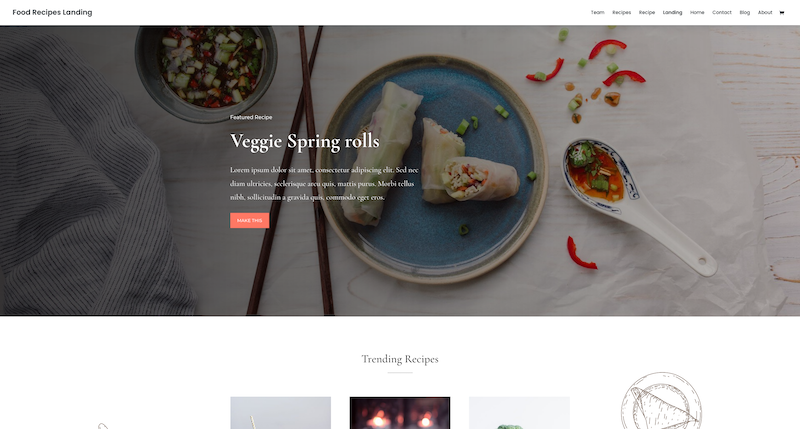Open the Contact page link
800x429 pixels.
(x=721, y=12)
